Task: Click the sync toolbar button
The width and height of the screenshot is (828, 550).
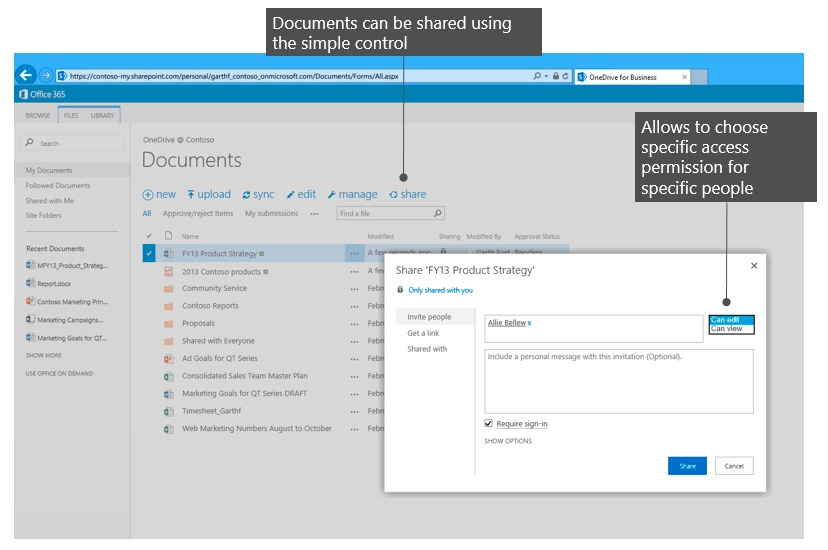Action: coord(258,194)
